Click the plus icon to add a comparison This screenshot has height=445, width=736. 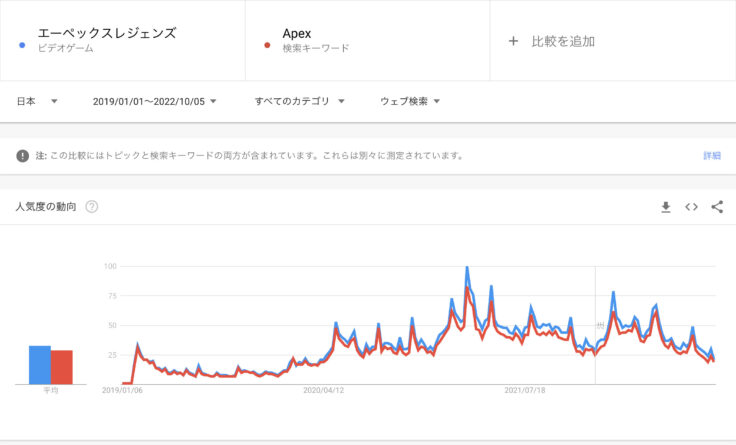click(x=513, y=41)
